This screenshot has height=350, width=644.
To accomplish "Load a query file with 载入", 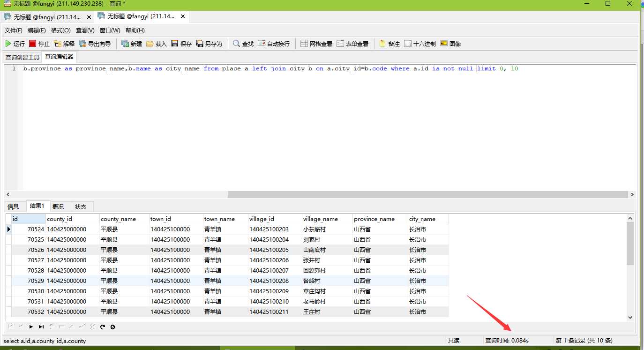I will [x=157, y=44].
